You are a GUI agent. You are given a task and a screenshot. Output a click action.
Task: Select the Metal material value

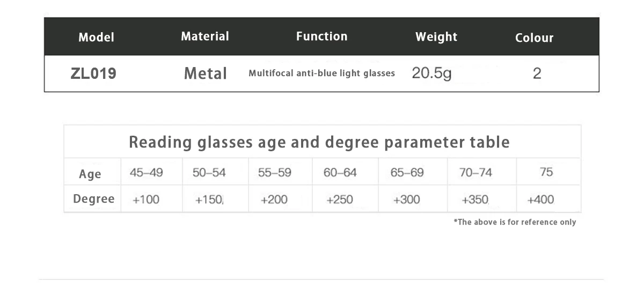click(206, 73)
